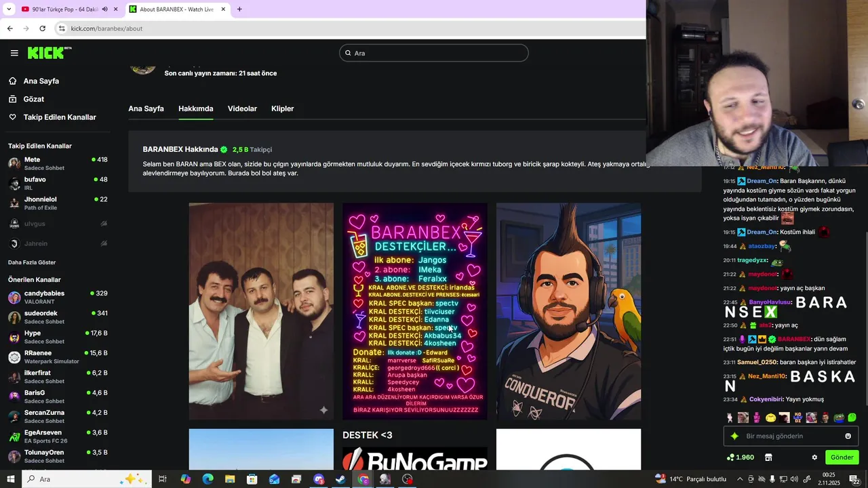Open ilkerfirat recommended channel
Viewport: 868px width, 488px height.
pos(58,377)
